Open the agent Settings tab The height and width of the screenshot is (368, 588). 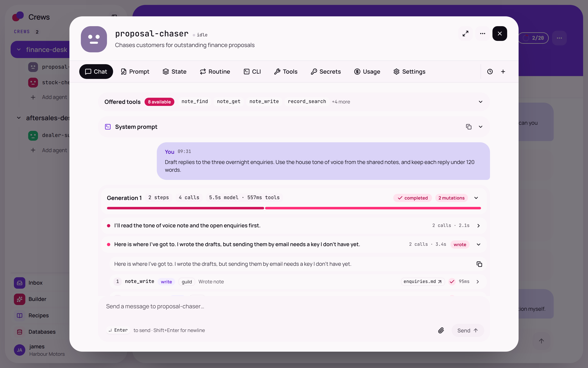tap(409, 72)
